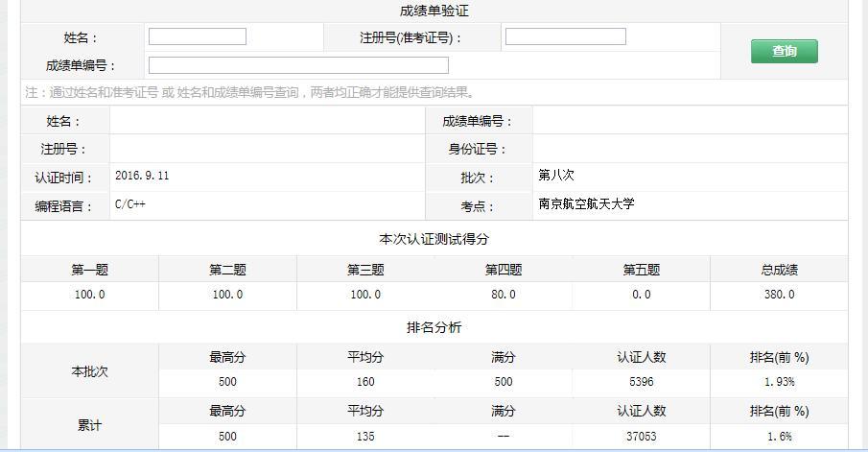Select the fifth question score 0.0

641,295
